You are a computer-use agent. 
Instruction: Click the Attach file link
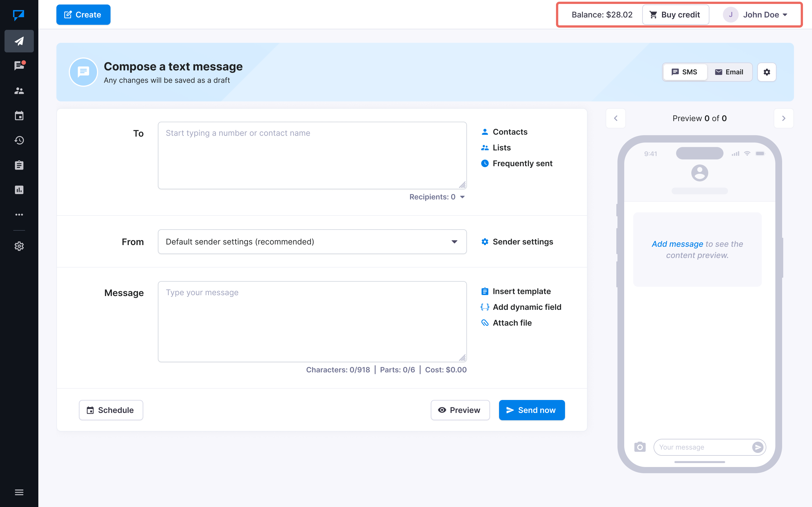coord(512,323)
